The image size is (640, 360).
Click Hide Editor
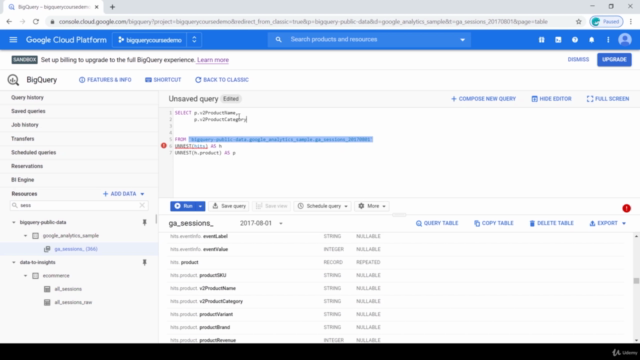click(x=551, y=99)
